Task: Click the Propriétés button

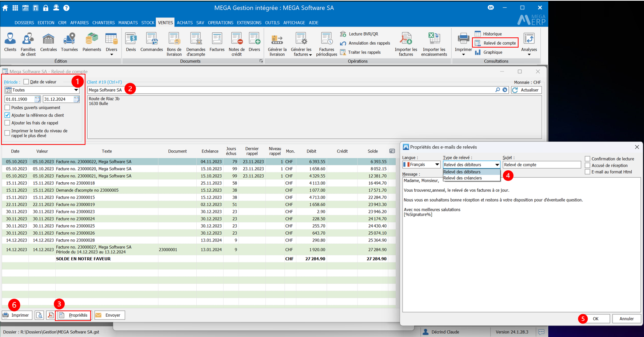Action: tap(73, 315)
